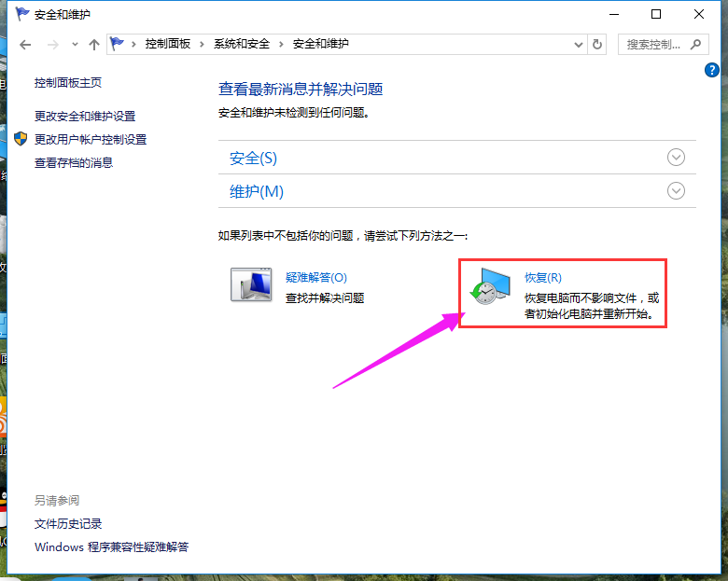The image size is (728, 581).
Task: Click the 搜索控制面板 search field
Action: pyautogui.click(x=655, y=45)
